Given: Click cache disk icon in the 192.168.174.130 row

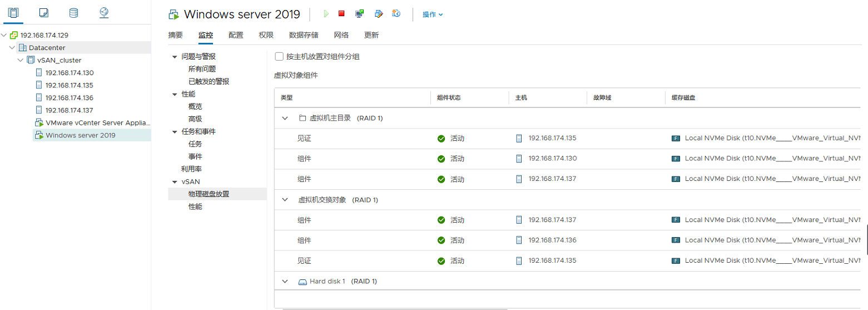Looking at the screenshot, I should tap(676, 159).
